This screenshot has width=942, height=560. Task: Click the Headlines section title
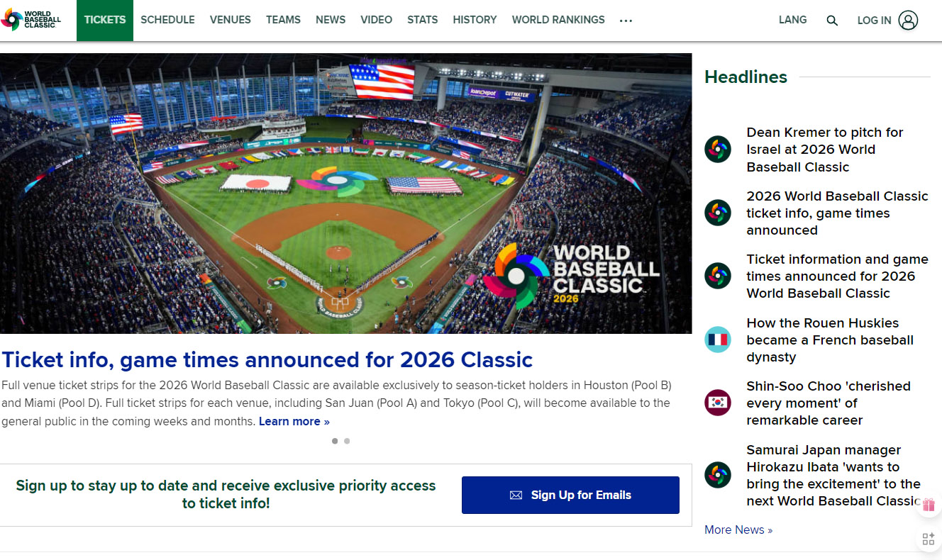(x=746, y=77)
